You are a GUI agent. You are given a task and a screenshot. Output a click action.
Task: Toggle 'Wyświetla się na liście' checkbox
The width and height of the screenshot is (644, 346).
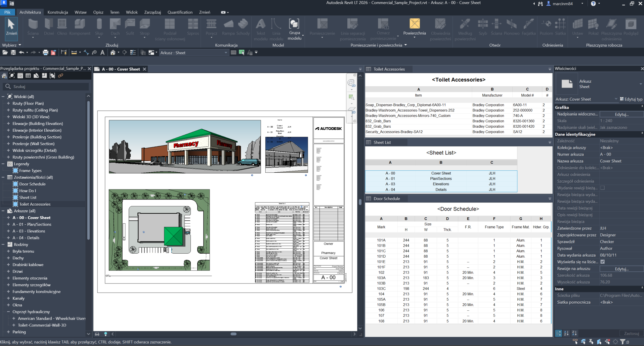(x=602, y=262)
